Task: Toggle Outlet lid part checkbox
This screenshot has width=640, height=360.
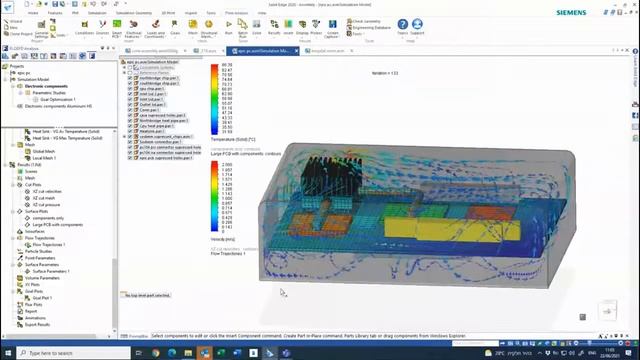Action: pyautogui.click(x=130, y=104)
